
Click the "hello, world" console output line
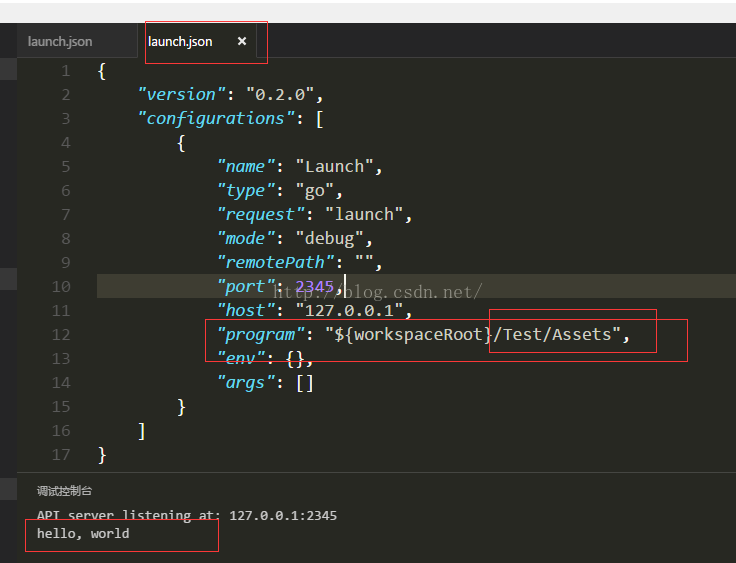pyautogui.click(x=83, y=534)
